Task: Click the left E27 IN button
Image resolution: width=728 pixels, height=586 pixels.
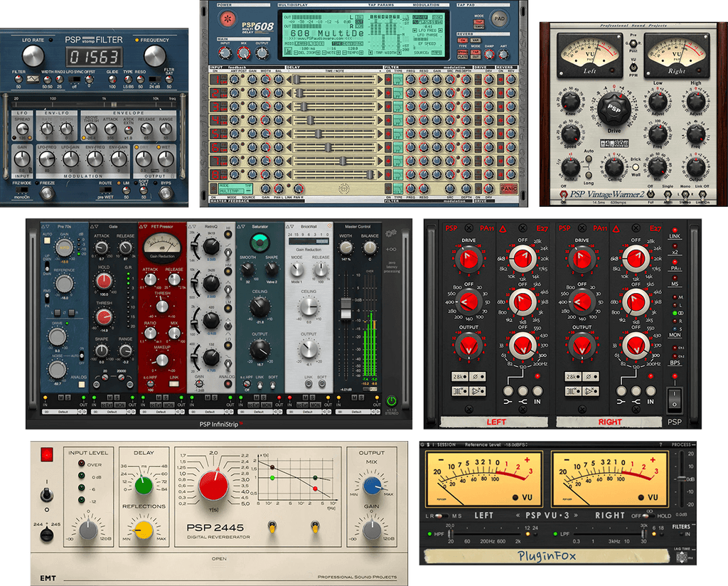Action: pos(537,391)
